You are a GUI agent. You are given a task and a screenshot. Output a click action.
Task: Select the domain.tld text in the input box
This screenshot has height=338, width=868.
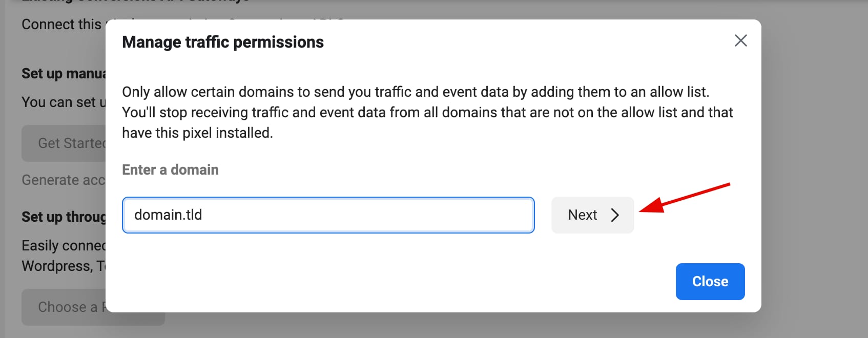168,215
